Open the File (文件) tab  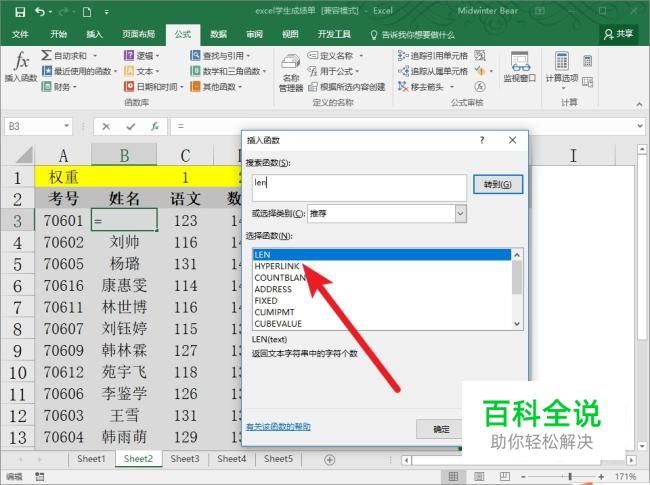(x=20, y=34)
